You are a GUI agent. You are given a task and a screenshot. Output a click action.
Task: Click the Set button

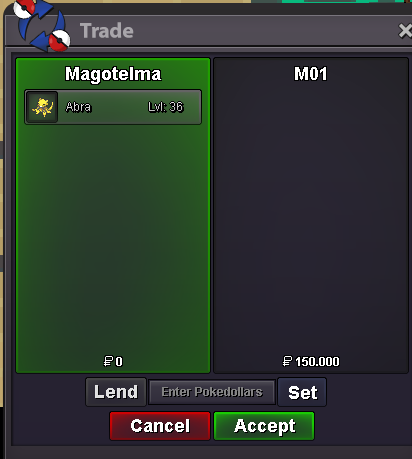coord(302,392)
